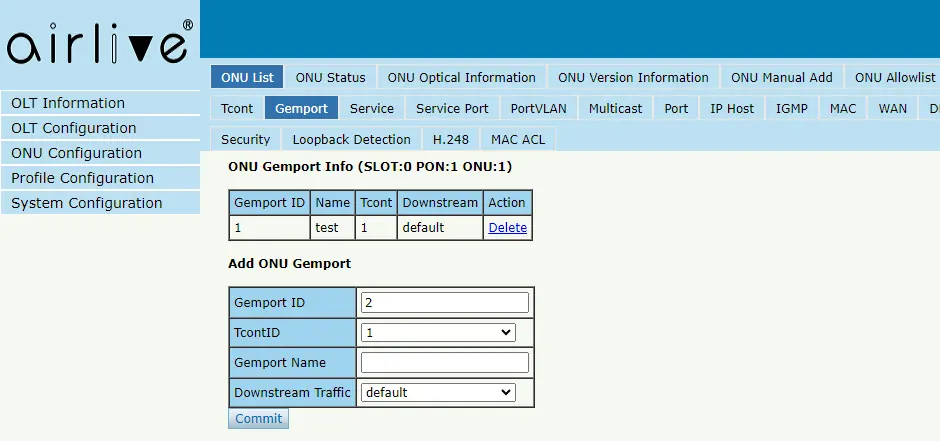Open OLT Information in sidebar
The width and height of the screenshot is (940, 441).
(100, 103)
